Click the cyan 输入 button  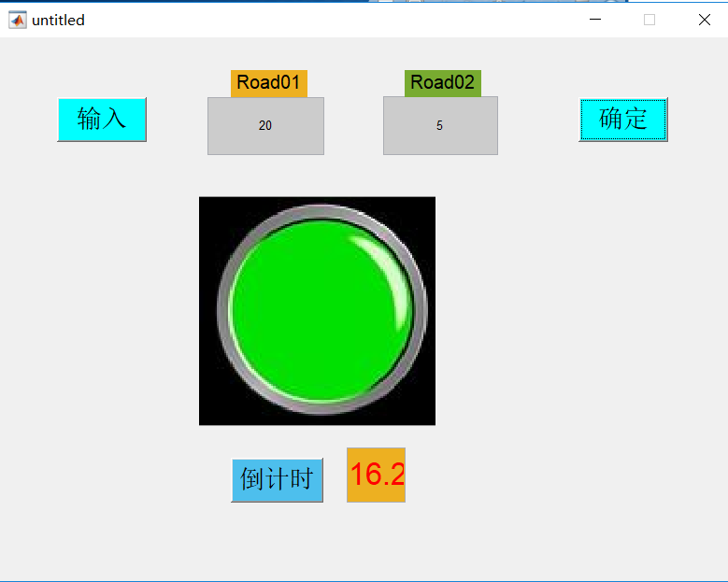tap(102, 120)
